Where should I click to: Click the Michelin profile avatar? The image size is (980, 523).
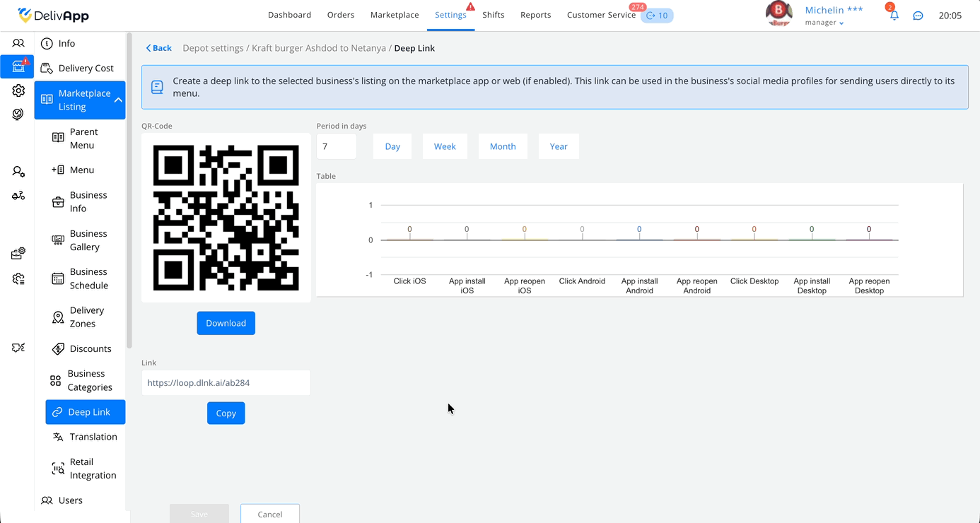pos(778,14)
